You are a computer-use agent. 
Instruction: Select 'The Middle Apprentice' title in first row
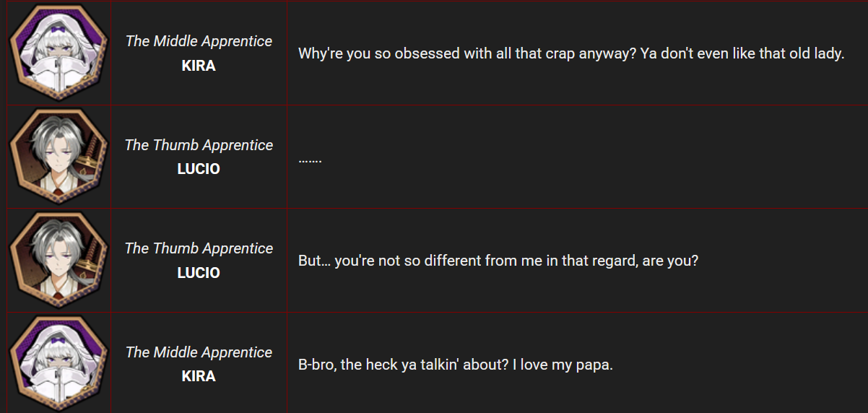point(199,41)
